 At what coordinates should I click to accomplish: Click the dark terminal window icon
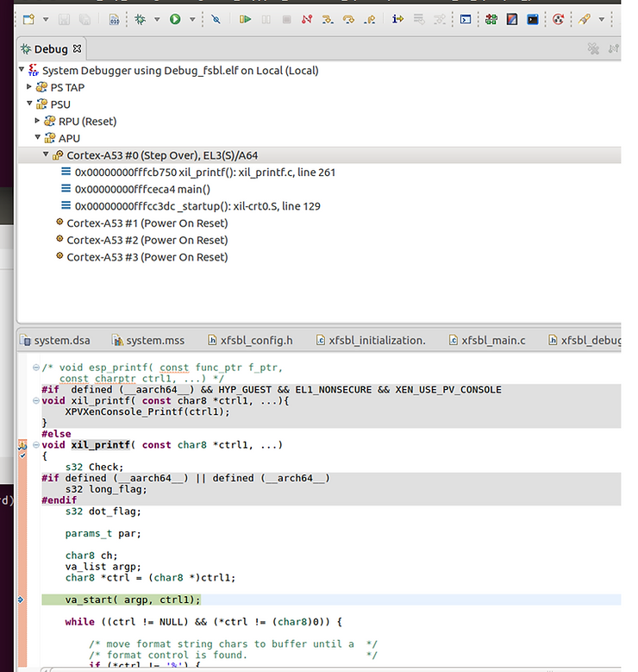click(x=533, y=19)
